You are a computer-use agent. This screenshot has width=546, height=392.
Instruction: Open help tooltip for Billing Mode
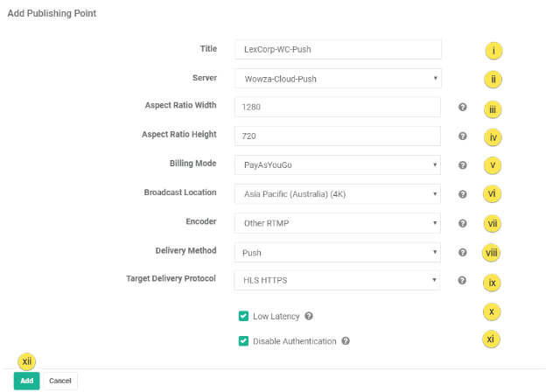[x=462, y=164]
